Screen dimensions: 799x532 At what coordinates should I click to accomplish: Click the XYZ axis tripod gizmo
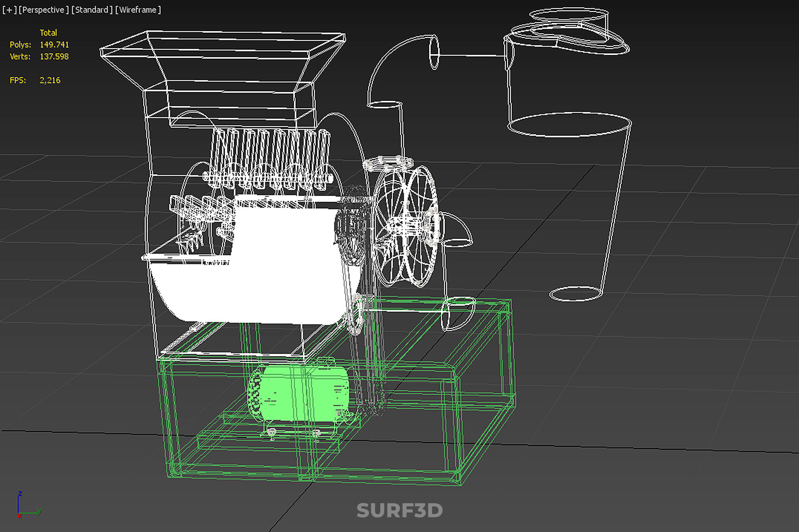[28, 505]
